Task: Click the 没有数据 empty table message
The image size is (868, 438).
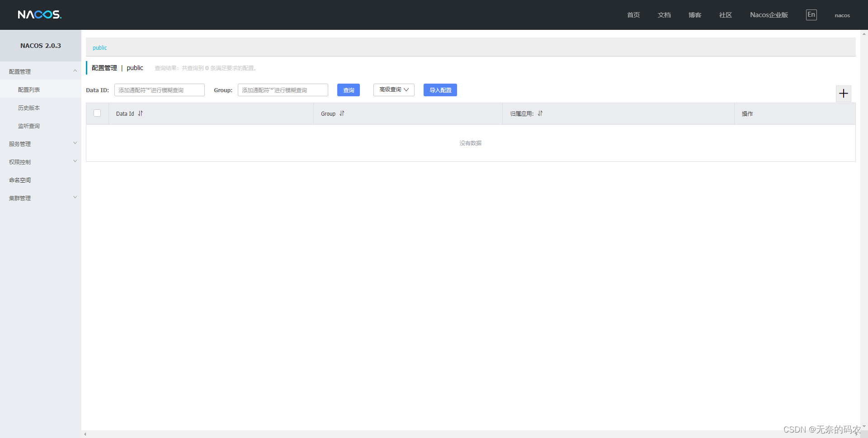Action: coord(471,143)
